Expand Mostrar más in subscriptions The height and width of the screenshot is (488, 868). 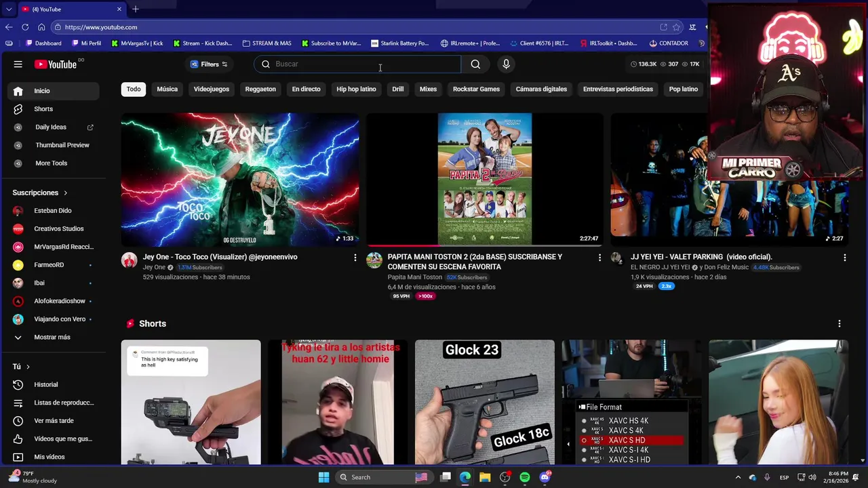point(52,337)
